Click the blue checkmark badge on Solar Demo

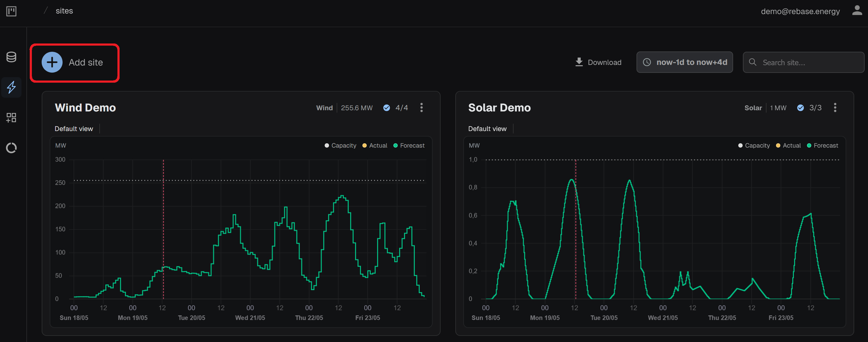(x=800, y=108)
